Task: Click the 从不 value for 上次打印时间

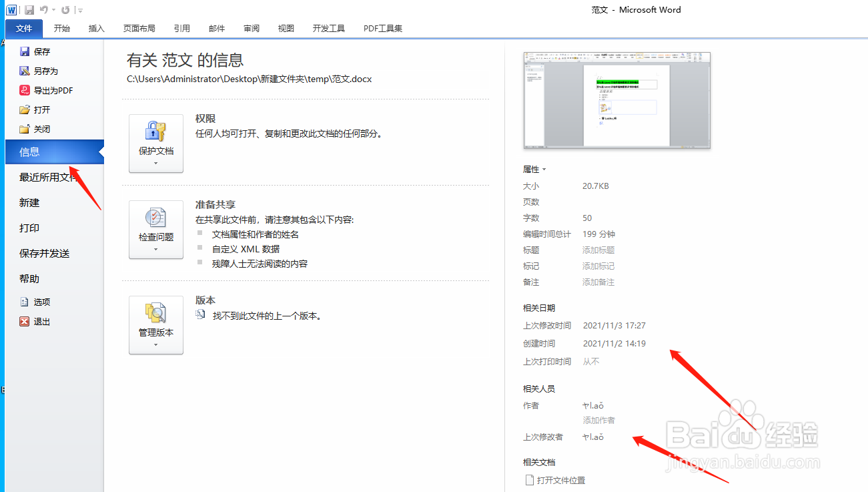Action: [x=591, y=362]
